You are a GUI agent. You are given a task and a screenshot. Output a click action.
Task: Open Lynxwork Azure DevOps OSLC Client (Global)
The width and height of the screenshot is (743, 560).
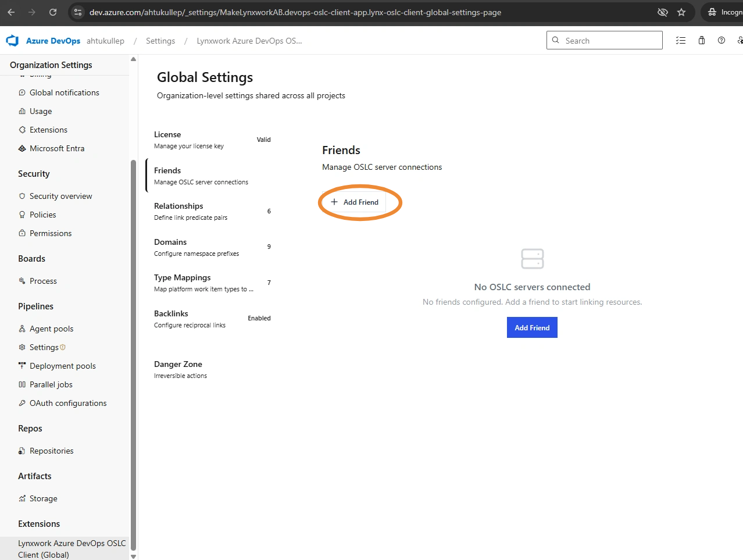point(65,548)
